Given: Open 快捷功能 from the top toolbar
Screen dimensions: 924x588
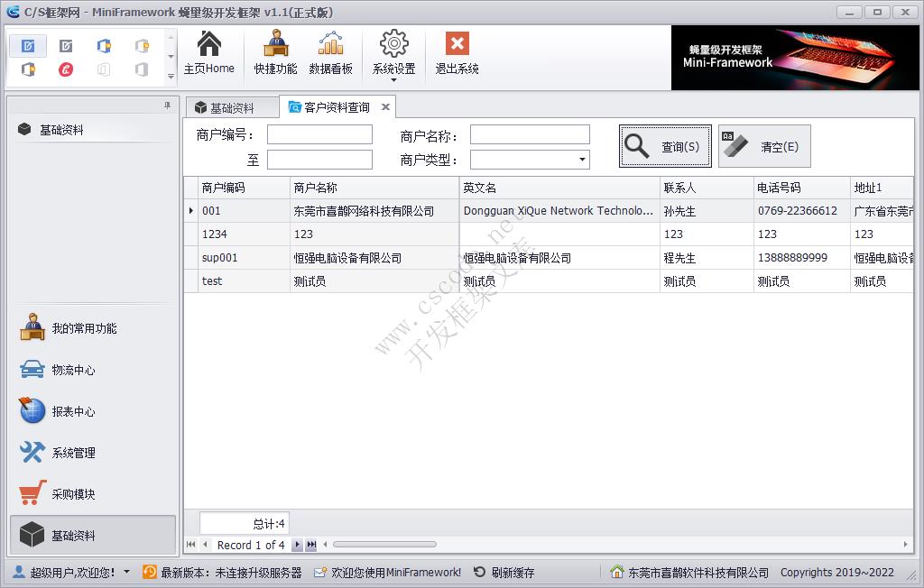Looking at the screenshot, I should pyautogui.click(x=274, y=52).
